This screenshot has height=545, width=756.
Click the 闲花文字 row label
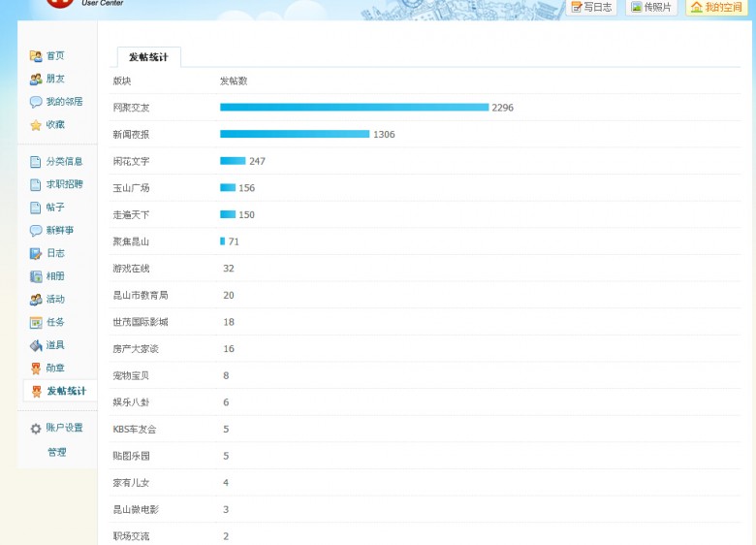[131, 161]
